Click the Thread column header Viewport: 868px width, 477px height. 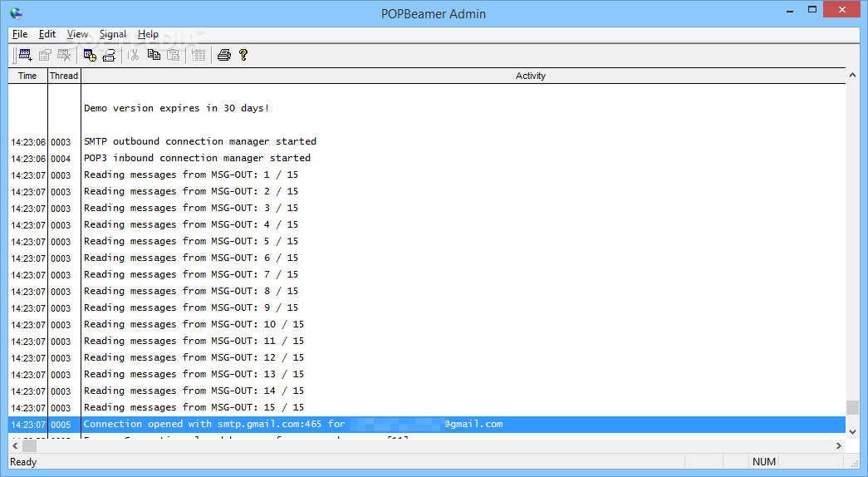coord(64,76)
